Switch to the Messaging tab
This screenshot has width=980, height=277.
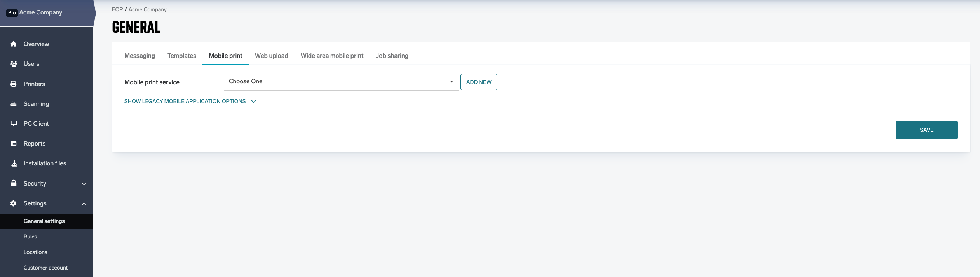pyautogui.click(x=140, y=56)
